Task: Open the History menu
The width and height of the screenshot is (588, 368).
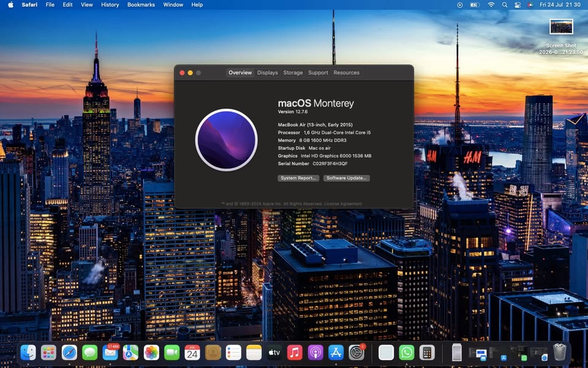Action: click(x=110, y=5)
